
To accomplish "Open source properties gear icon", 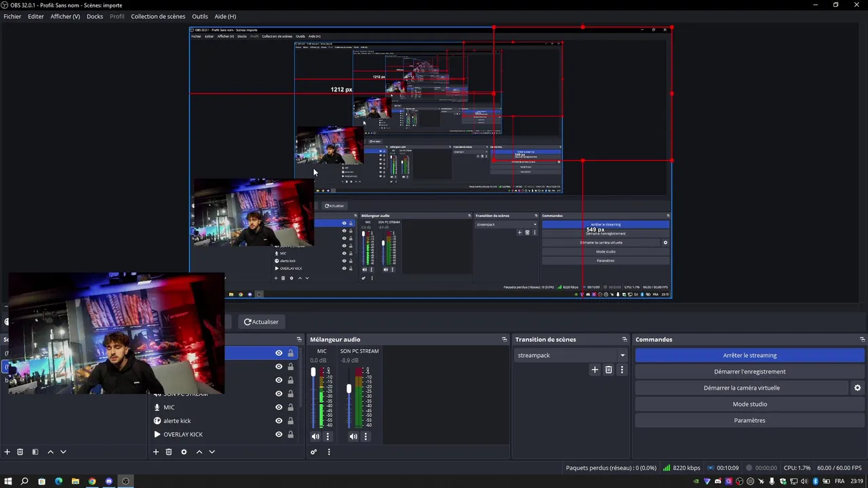I will coord(184,452).
